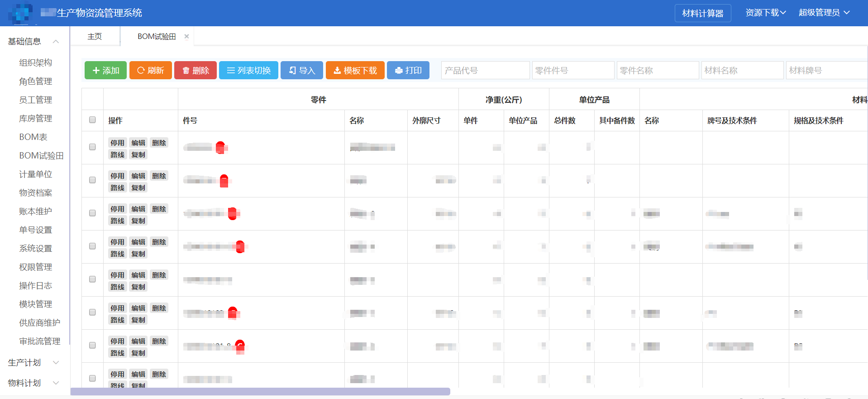
Task: Open the 材料计算器 button
Action: 702,14
